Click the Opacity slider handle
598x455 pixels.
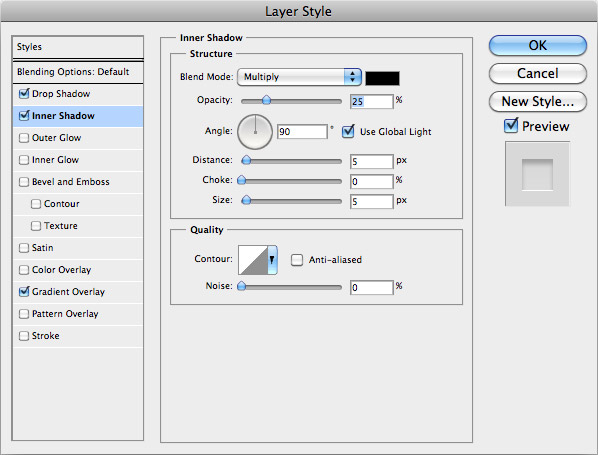coord(267,100)
